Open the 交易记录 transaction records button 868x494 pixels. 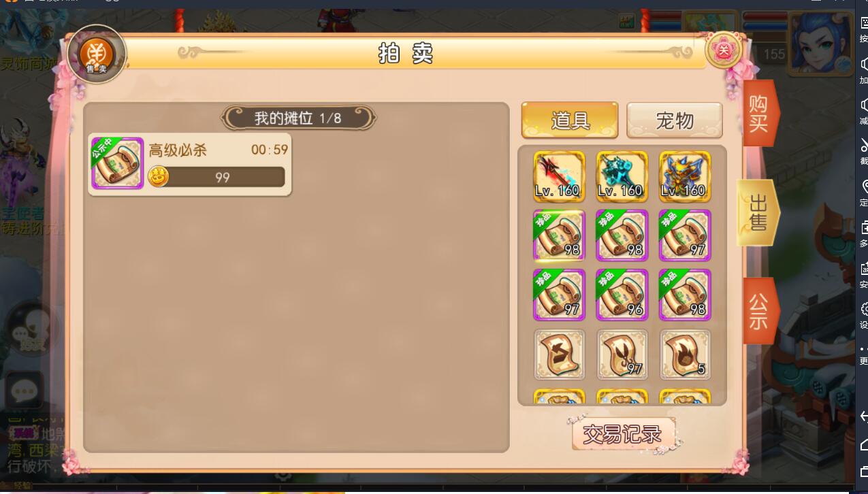click(623, 434)
